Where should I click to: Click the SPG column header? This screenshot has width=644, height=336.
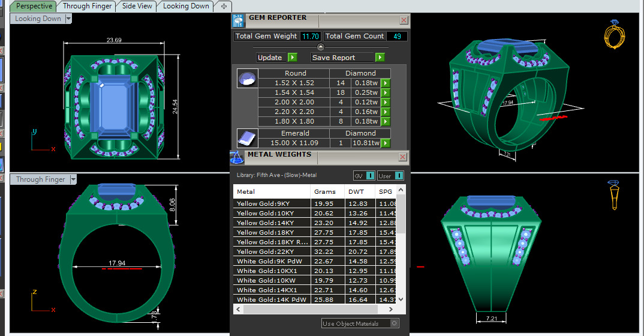[x=386, y=192]
